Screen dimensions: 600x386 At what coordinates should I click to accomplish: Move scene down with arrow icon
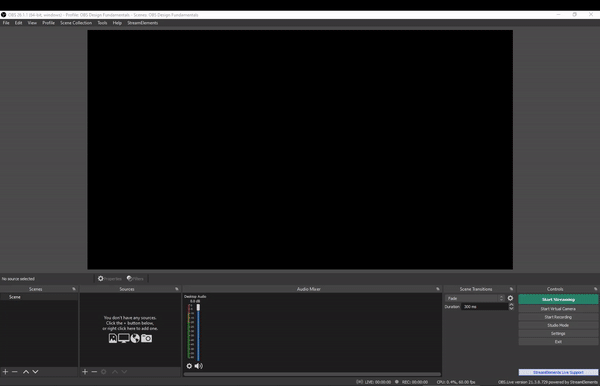35,371
